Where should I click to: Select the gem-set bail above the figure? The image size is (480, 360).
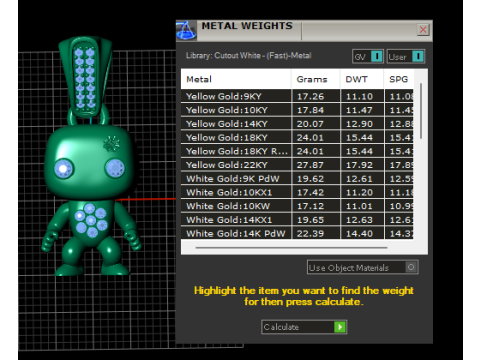(85, 78)
